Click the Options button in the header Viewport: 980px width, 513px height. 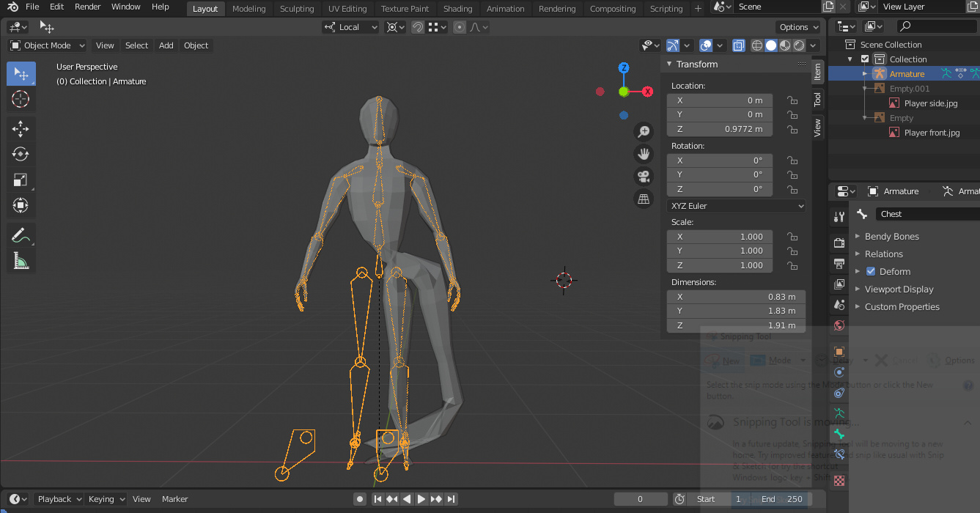click(x=797, y=26)
